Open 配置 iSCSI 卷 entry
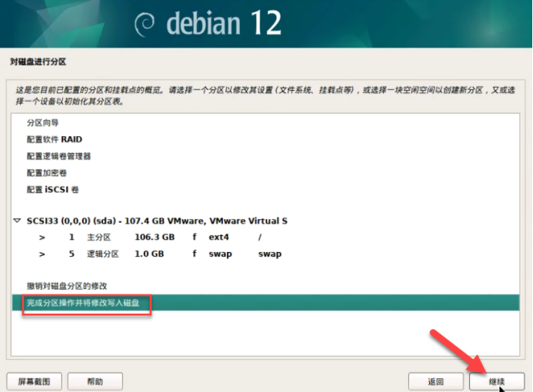 point(52,190)
